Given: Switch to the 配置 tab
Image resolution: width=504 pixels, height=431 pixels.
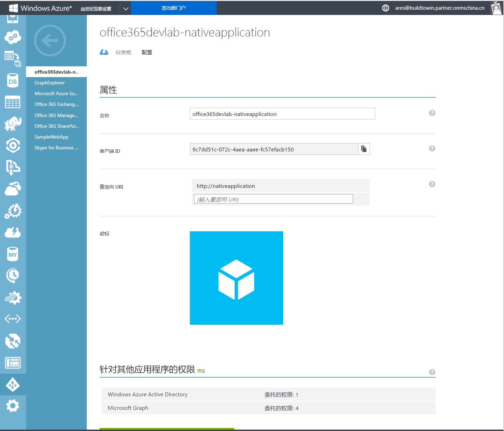Looking at the screenshot, I should tap(147, 52).
